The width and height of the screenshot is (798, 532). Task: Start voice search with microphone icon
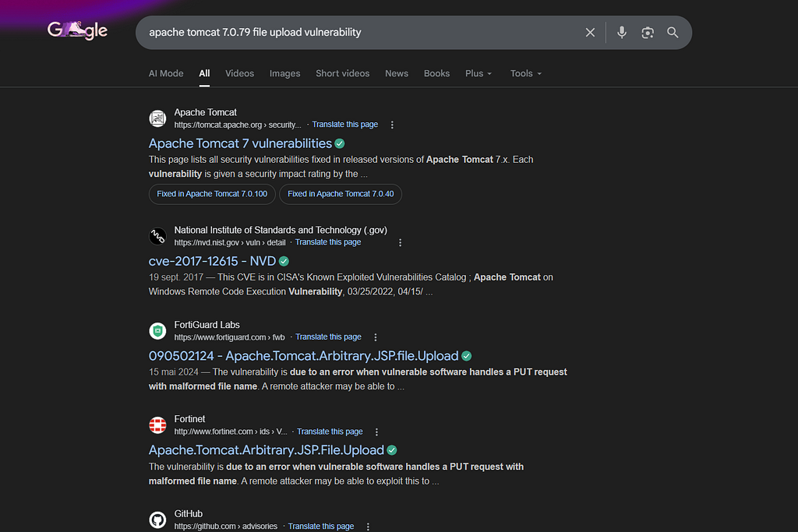pyautogui.click(x=621, y=33)
